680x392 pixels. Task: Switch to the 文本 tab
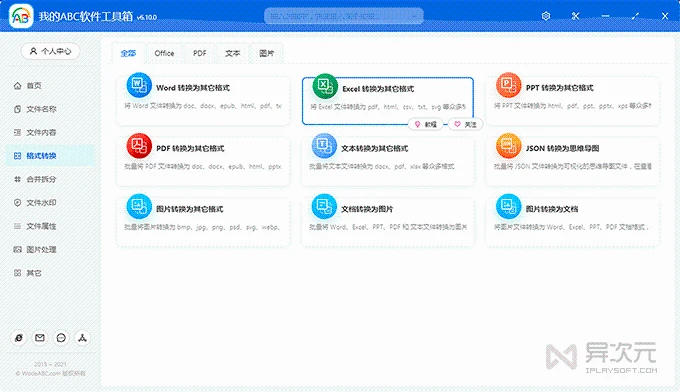pyautogui.click(x=232, y=53)
